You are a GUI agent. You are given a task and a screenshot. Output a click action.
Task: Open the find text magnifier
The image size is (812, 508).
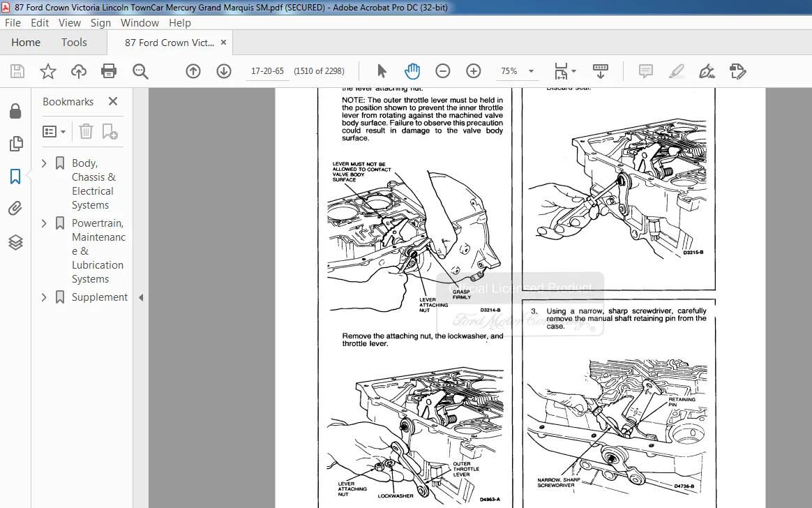click(140, 71)
